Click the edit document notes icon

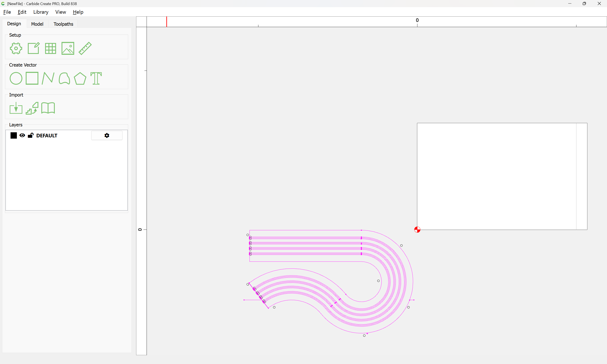point(33,48)
